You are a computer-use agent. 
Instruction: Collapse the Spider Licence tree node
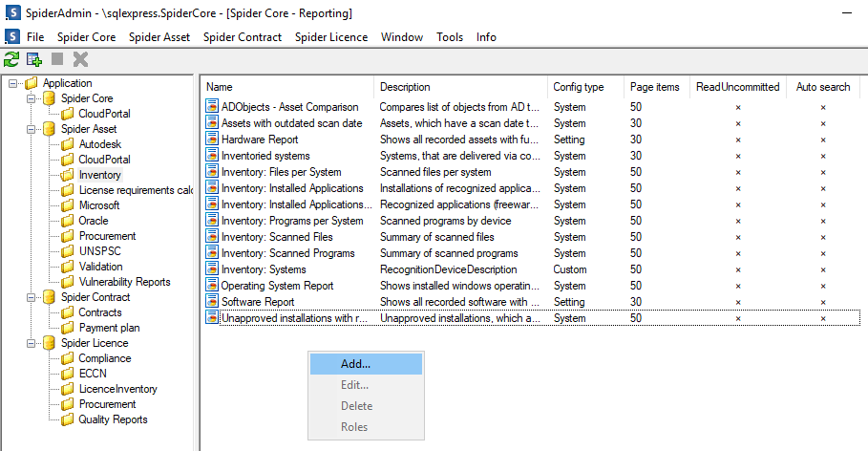point(31,344)
